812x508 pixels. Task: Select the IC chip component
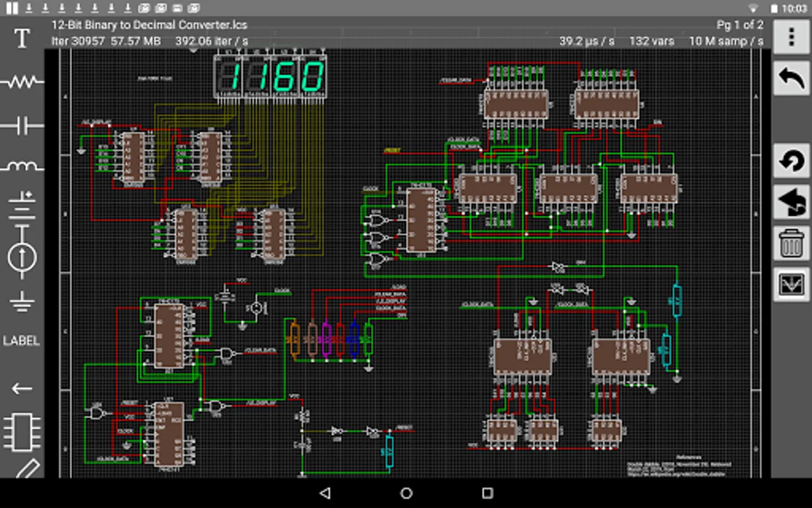[21, 432]
